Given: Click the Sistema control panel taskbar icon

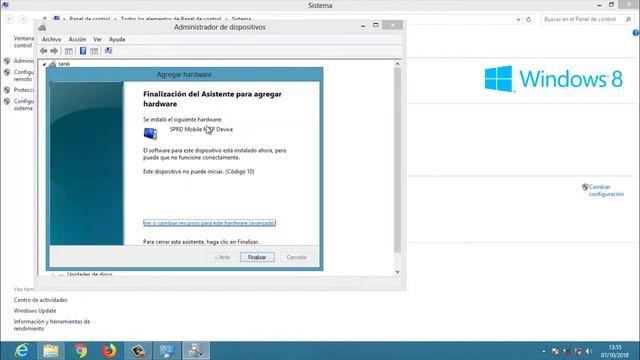Looking at the screenshot, I should coord(167,351).
